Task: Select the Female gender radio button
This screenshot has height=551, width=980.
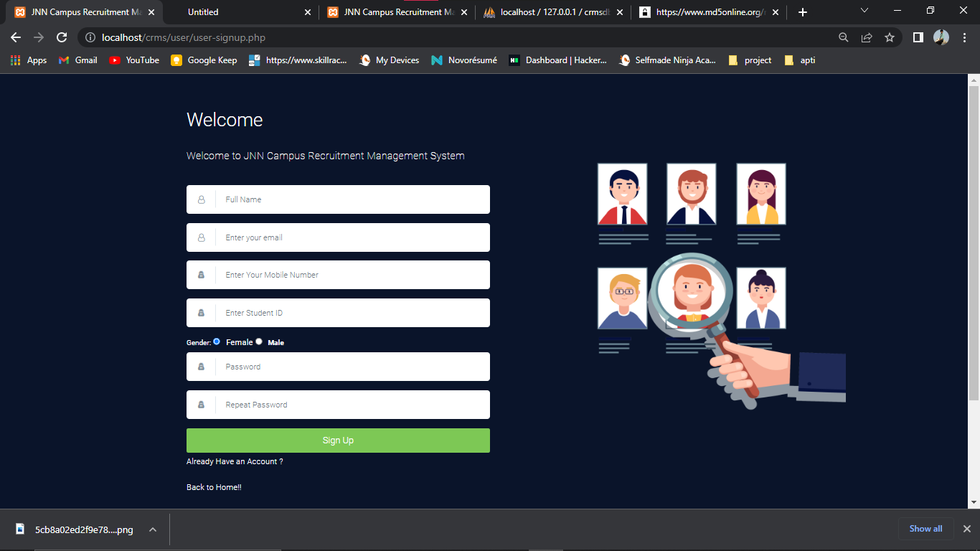Action: click(217, 342)
